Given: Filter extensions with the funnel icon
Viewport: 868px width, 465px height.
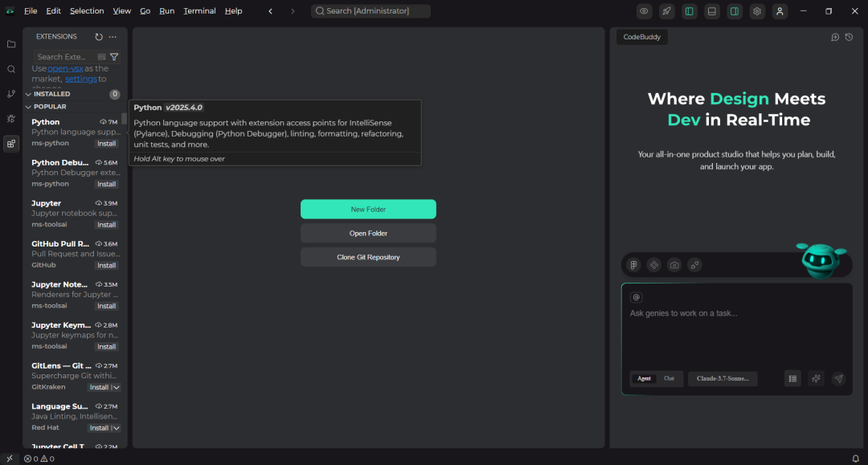Looking at the screenshot, I should pyautogui.click(x=114, y=57).
